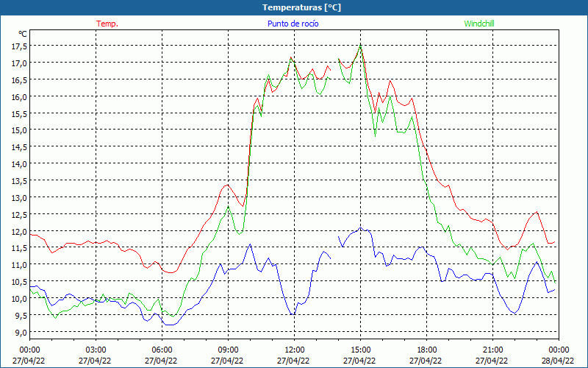Click the 00:00 28/04/22 time label
Screen dimensions: 588x368
pos(559,355)
